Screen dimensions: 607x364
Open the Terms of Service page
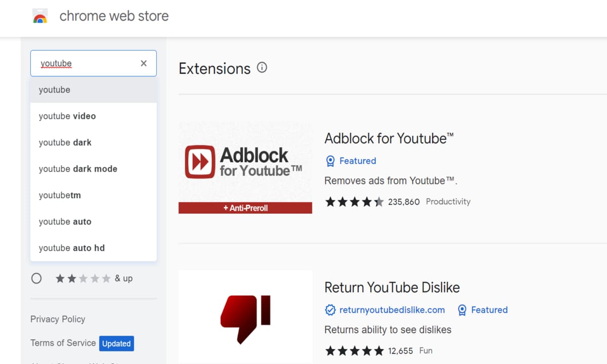63,343
